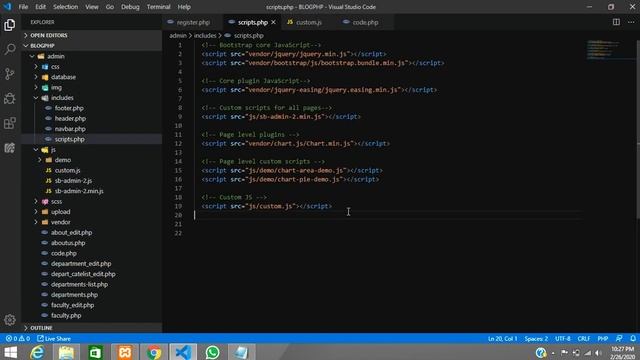Click the Live Share status bar item

(x=54, y=339)
